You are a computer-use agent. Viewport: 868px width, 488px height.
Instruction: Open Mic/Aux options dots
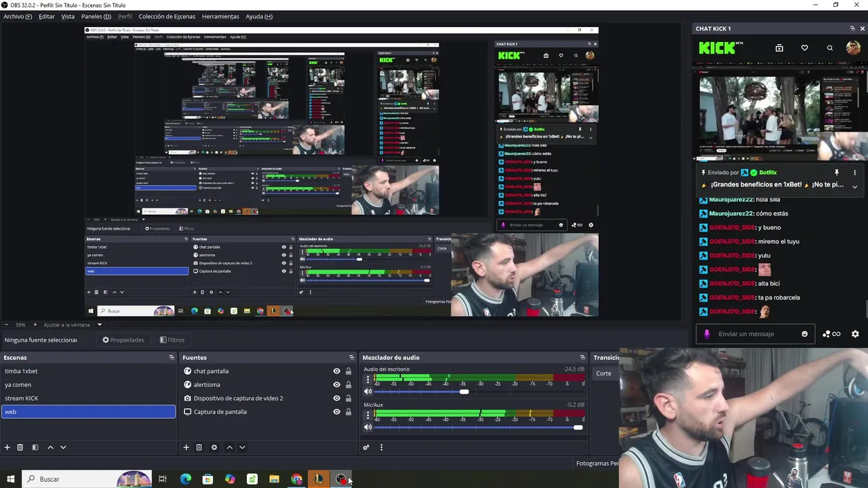click(x=368, y=415)
